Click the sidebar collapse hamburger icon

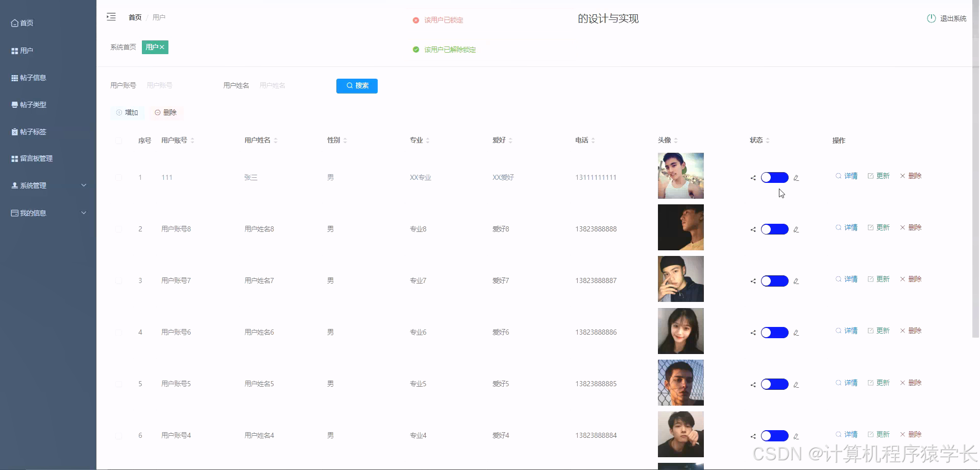(x=111, y=17)
